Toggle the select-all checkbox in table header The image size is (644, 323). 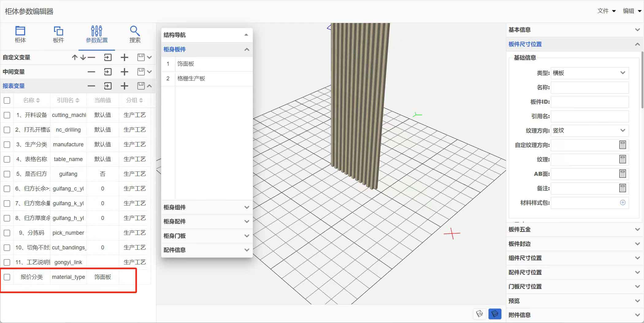click(x=7, y=100)
